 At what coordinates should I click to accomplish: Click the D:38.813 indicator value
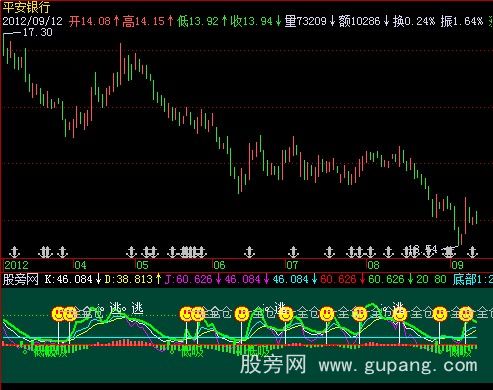tap(129, 279)
